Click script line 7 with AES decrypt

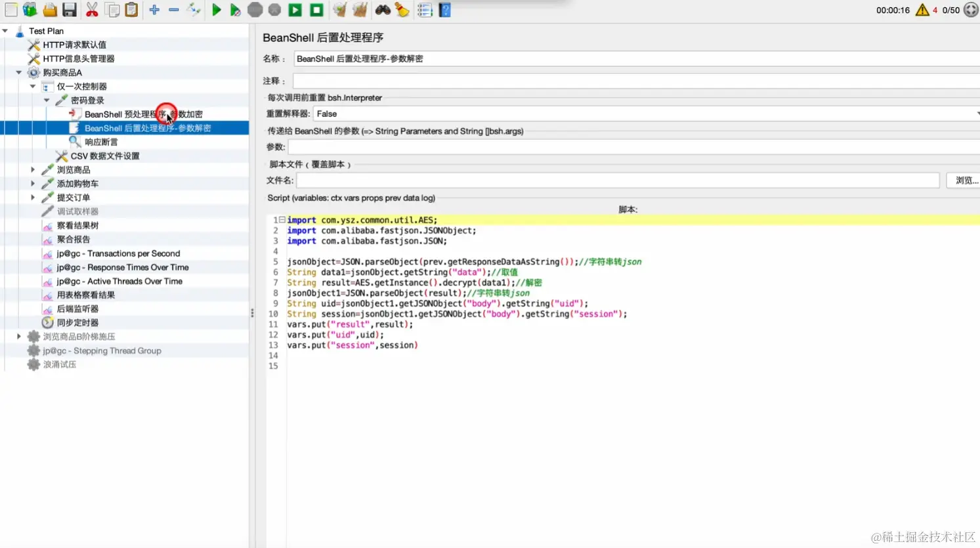(414, 283)
